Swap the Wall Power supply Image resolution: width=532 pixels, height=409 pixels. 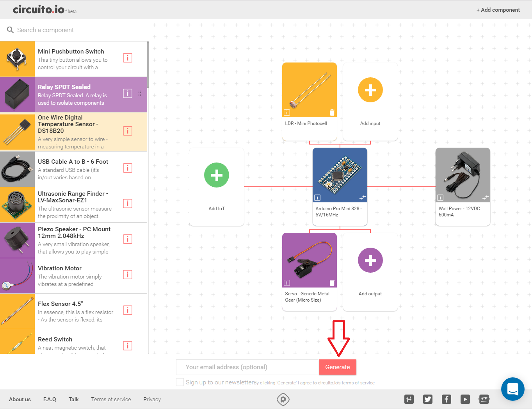(486, 198)
